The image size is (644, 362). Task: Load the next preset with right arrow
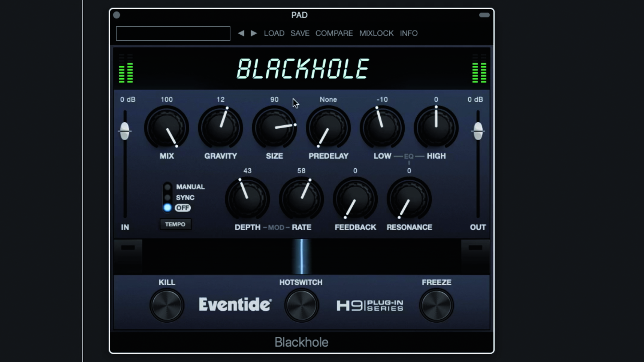[x=254, y=33]
